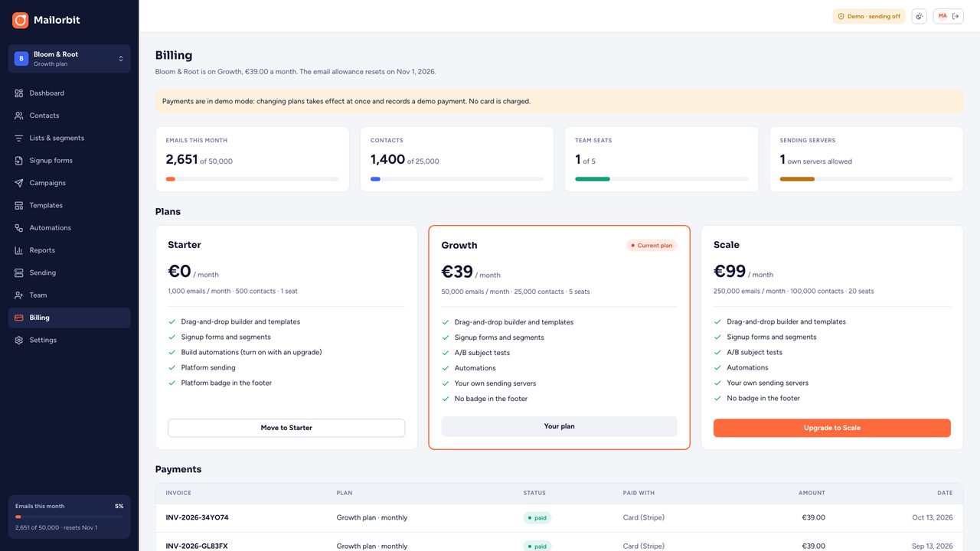Click the Oct 13, 2026 date cell

point(933,518)
